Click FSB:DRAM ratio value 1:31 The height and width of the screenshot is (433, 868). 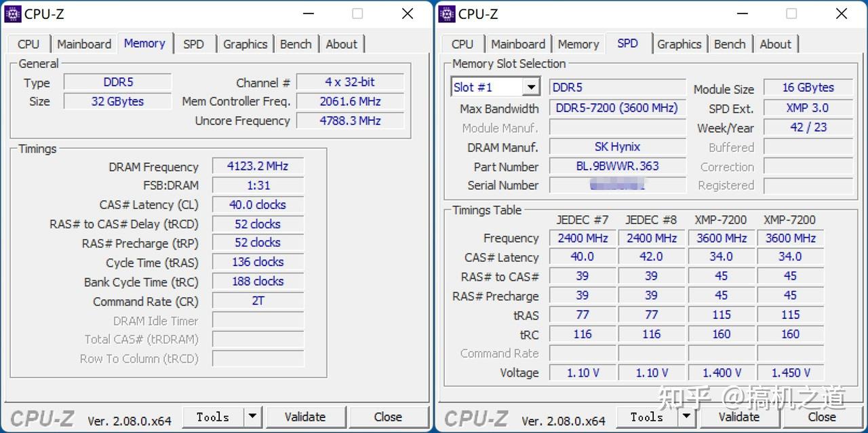point(258,185)
